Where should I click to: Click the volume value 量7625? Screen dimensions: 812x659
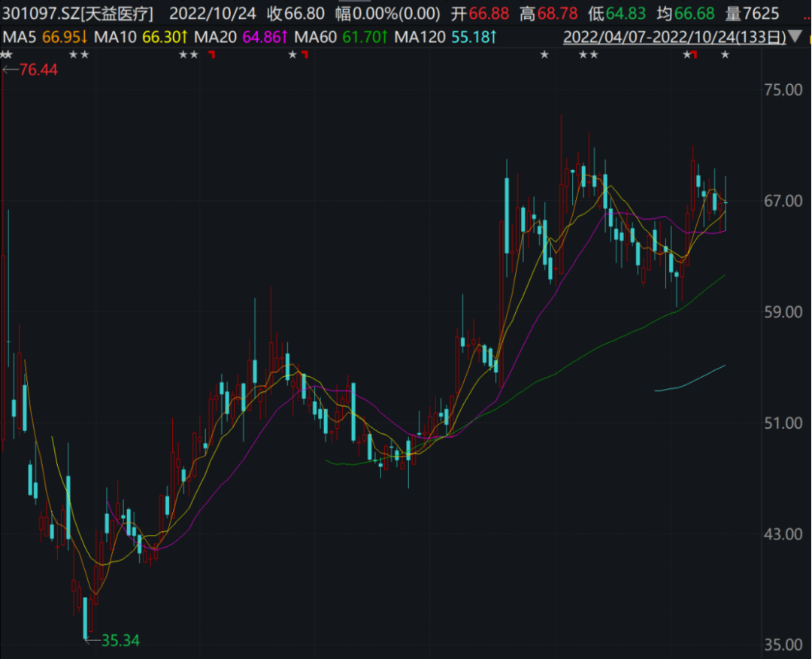point(752,14)
